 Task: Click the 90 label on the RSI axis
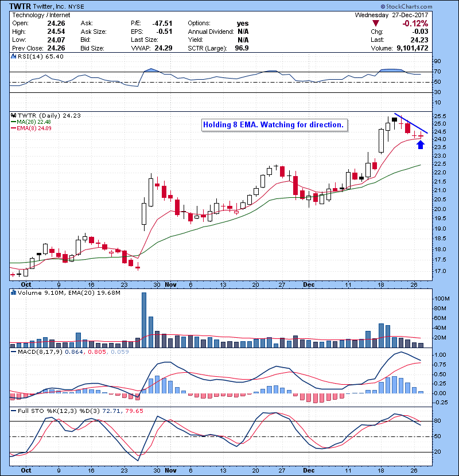tap(438, 61)
